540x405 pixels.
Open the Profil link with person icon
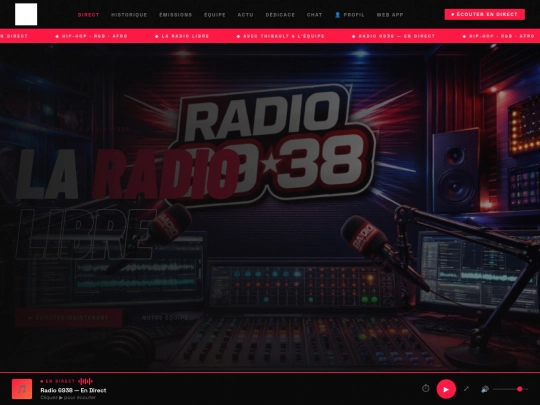350,15
